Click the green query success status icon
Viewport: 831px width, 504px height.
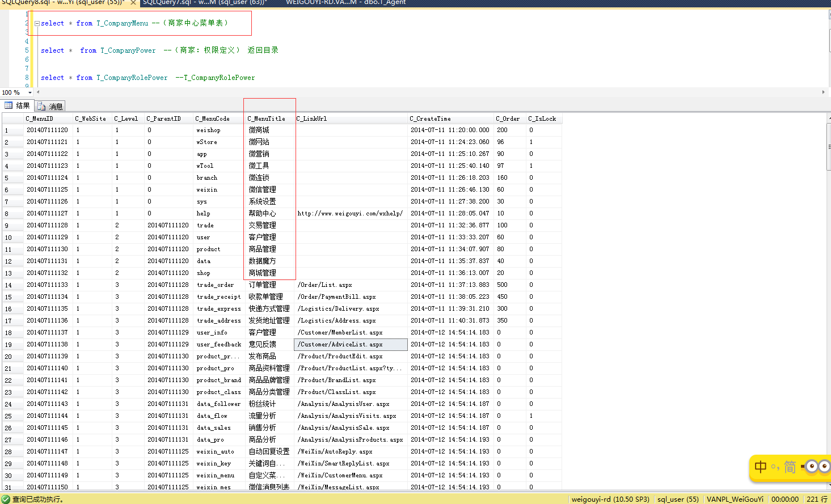coord(6,499)
